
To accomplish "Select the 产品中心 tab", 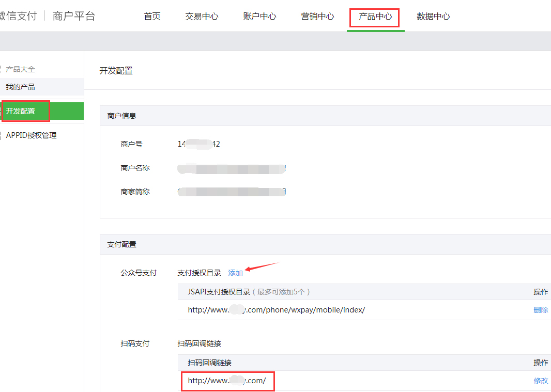I will click(375, 17).
